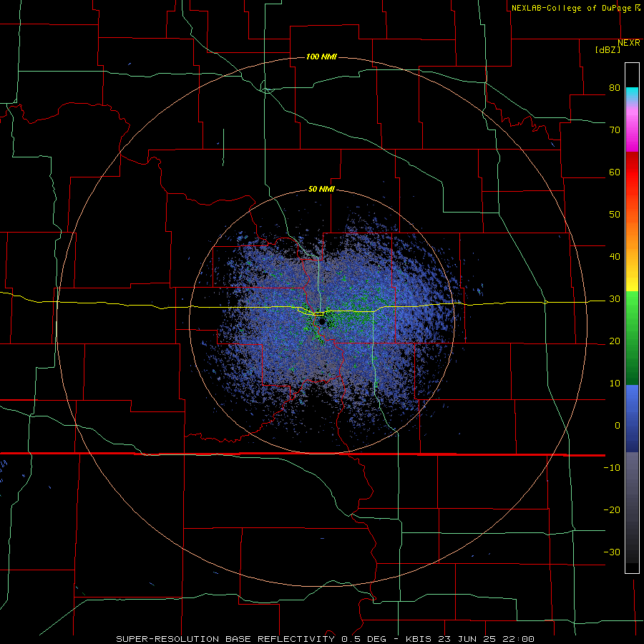Click the [dBZ] units label
The width and height of the screenshot is (644, 644).
pyautogui.click(x=608, y=50)
